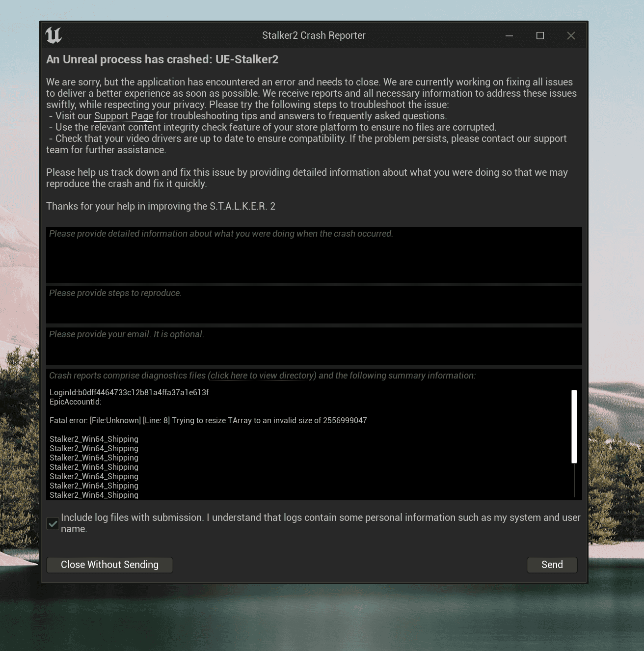Click the crash summary scrollbar thumb

[x=574, y=427]
